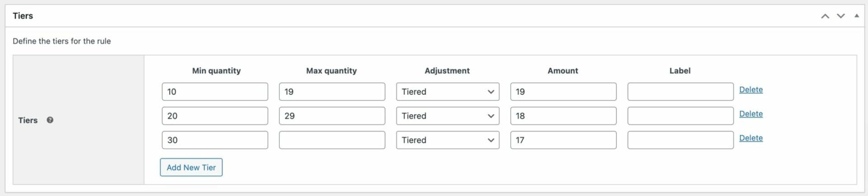Collapse the Tiers panel using triangle toggle
Screen dimensions: 868x196
click(x=857, y=16)
